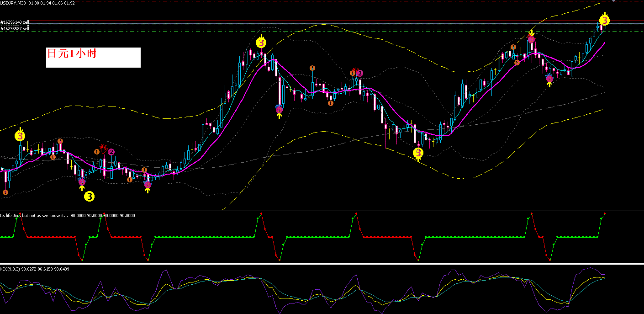The height and width of the screenshot is (314, 644).
Task: Select the #16295587 sell order label
Action: click(x=15, y=28)
